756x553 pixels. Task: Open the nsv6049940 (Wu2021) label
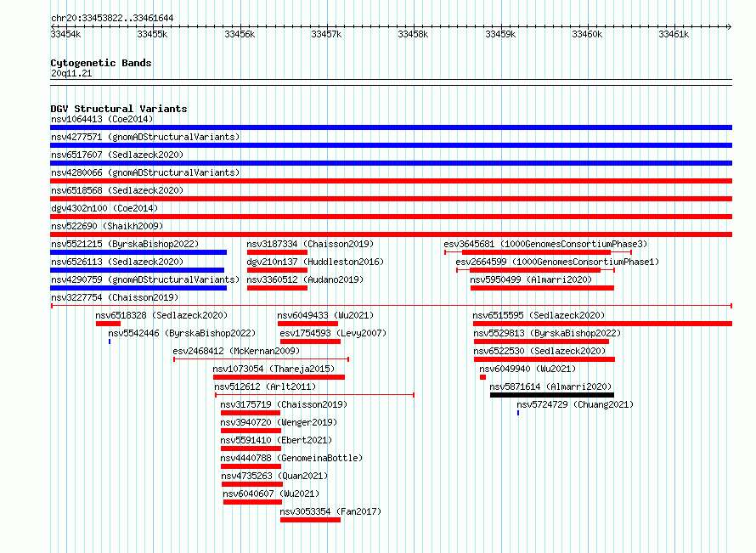(x=528, y=369)
